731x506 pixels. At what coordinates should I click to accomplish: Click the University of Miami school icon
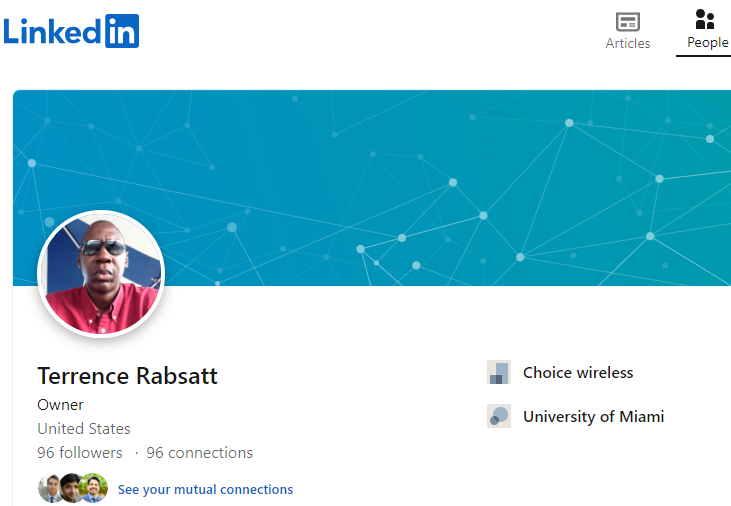point(499,416)
